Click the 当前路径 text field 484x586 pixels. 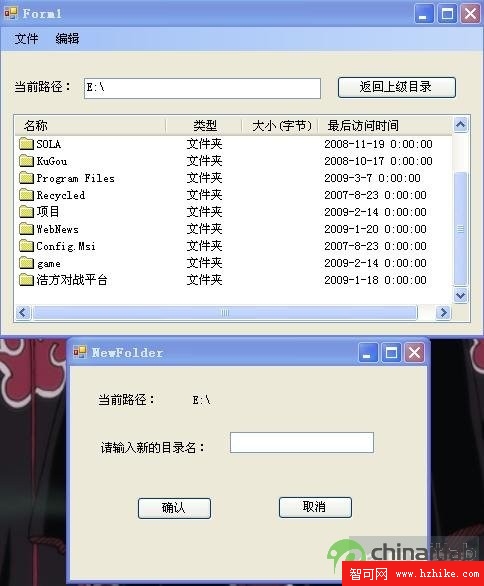coord(202,88)
